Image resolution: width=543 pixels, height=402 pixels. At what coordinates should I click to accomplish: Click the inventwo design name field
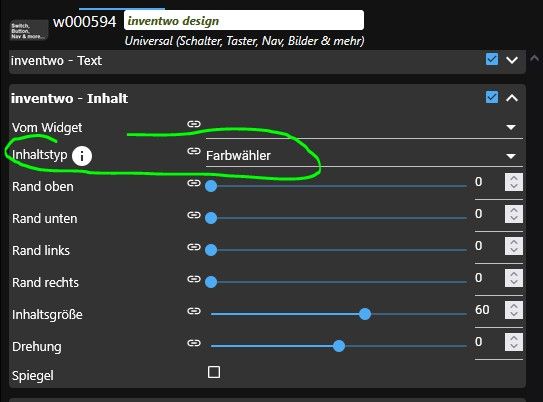pos(244,20)
